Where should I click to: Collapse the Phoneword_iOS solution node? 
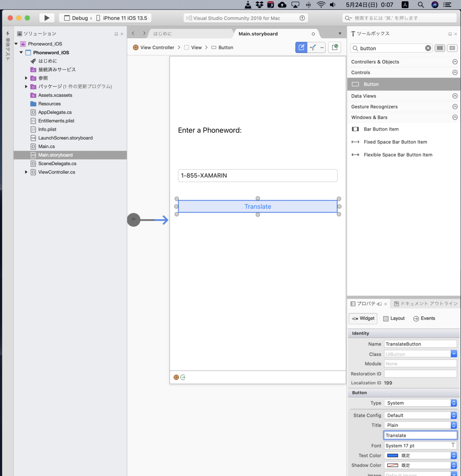(x=16, y=44)
